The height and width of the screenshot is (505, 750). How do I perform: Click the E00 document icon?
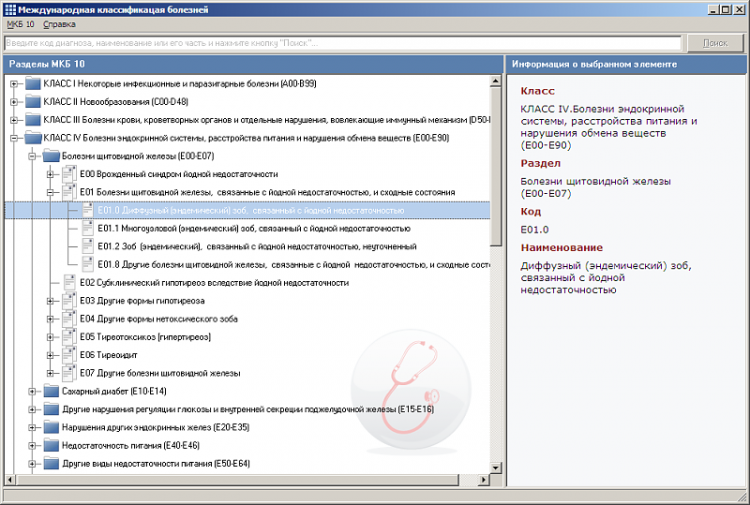pyautogui.click(x=69, y=174)
